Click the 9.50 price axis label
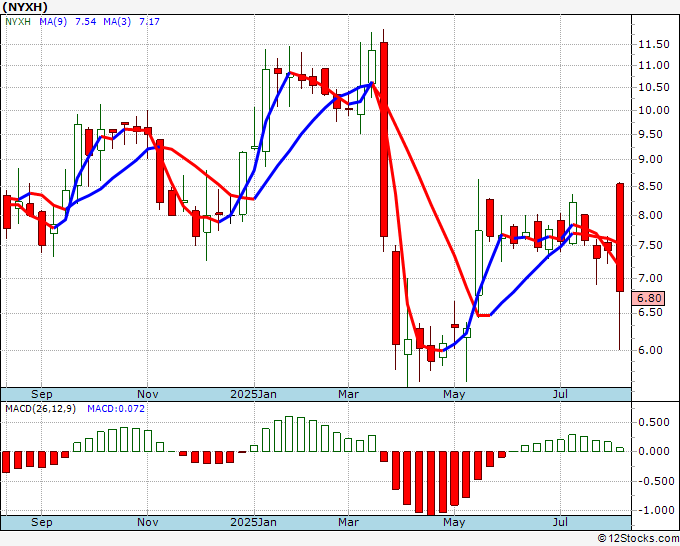The height and width of the screenshot is (546, 680). (651, 134)
